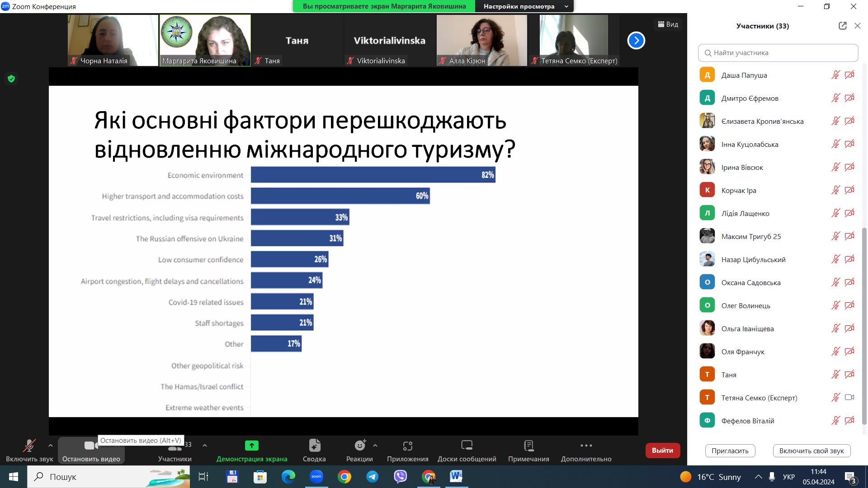
Task: Click the Пригласить invite button
Action: tap(730, 451)
